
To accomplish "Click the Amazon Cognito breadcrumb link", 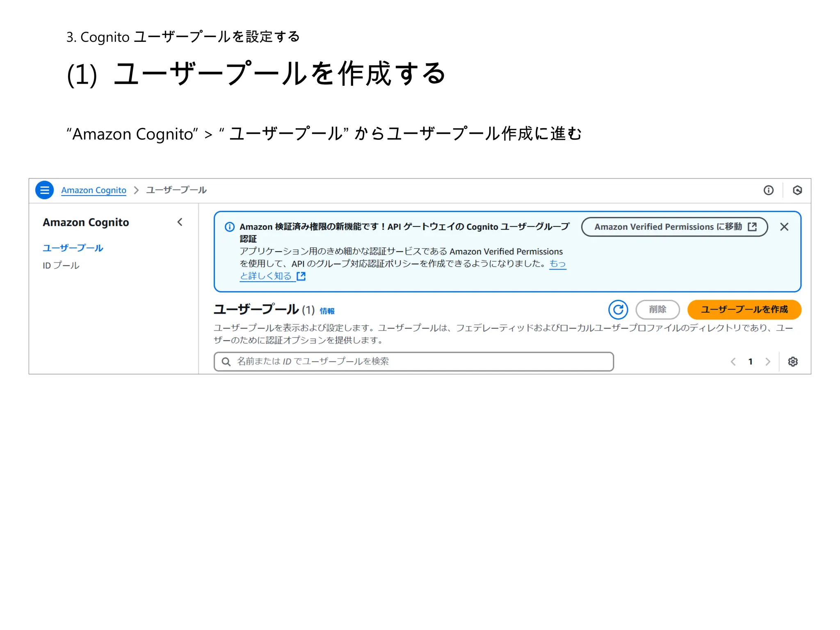I will (94, 190).
